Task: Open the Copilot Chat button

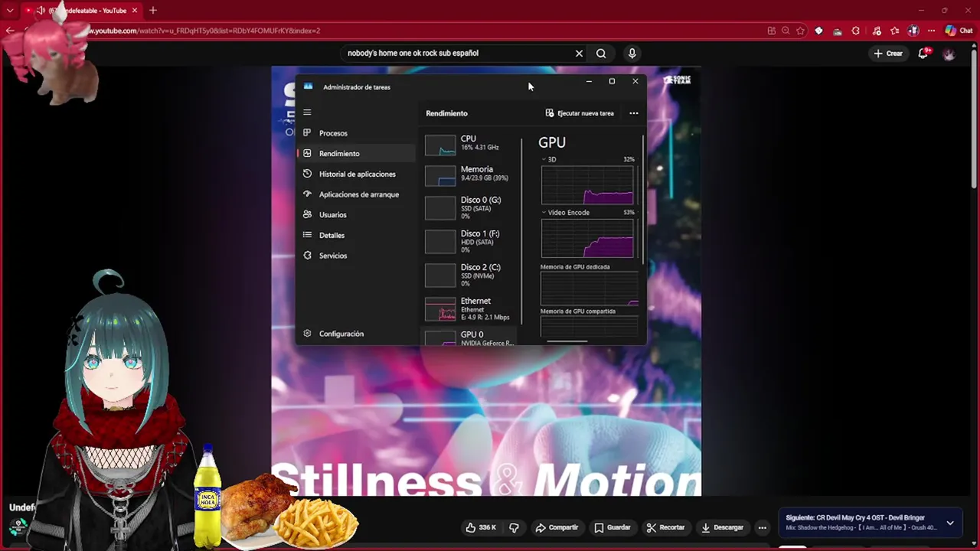Action: tap(959, 31)
